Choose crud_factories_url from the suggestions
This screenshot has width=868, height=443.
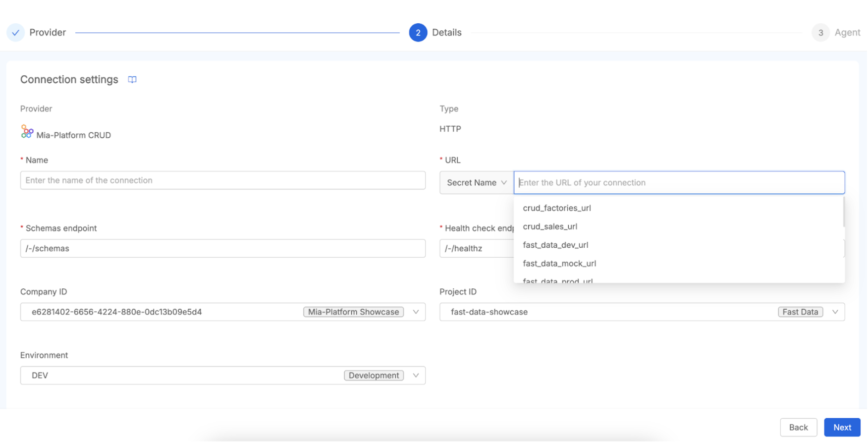point(557,208)
